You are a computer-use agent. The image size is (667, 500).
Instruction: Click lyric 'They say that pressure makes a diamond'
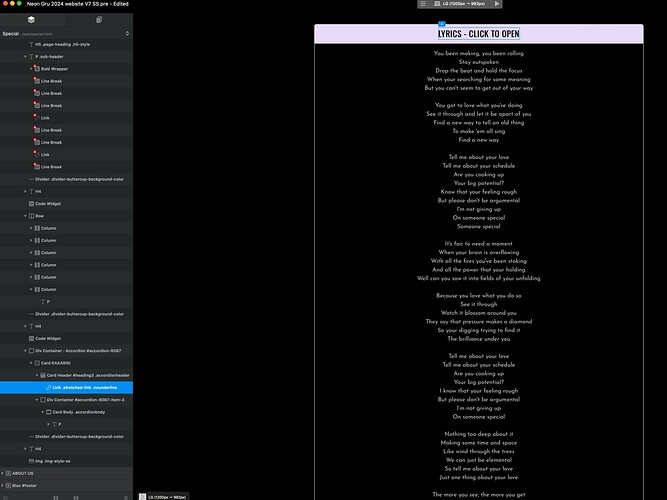[479, 322]
